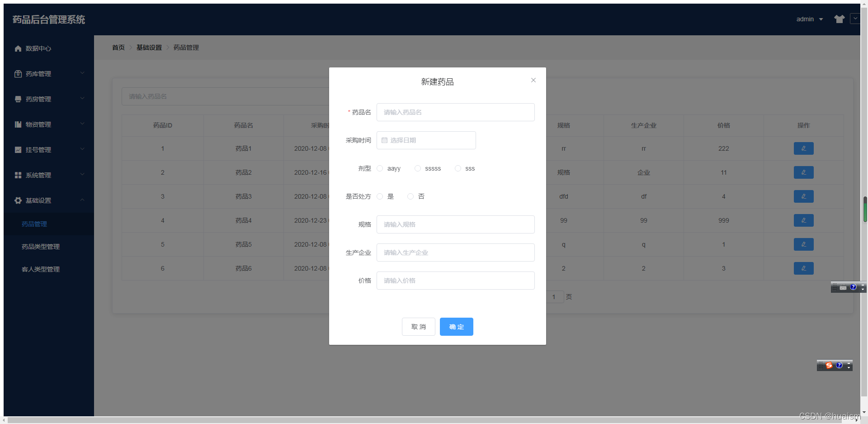Expand the 药库管理 menu
868x424 pixels.
49,74
